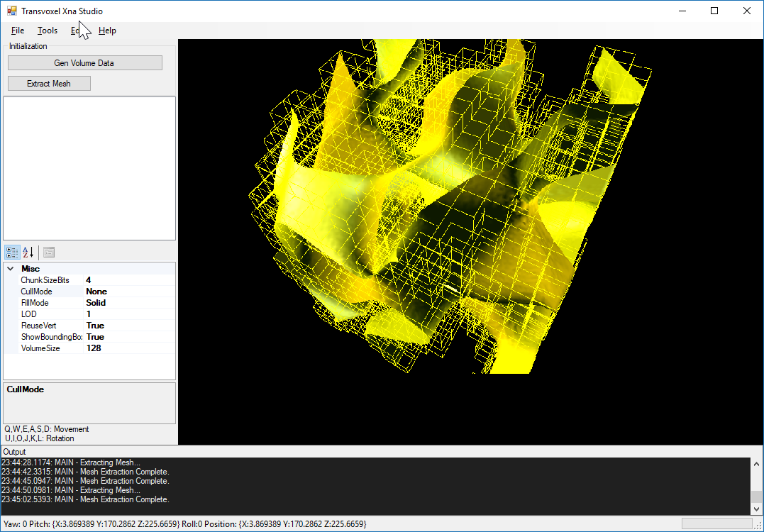Sort properties alphabetically with the A-Z icon
The image size is (764, 532).
click(27, 252)
